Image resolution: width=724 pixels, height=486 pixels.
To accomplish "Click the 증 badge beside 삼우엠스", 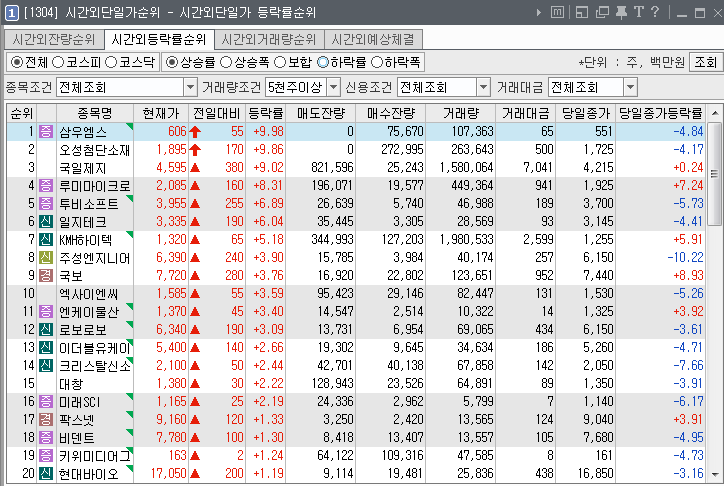I will pyautogui.click(x=46, y=132).
